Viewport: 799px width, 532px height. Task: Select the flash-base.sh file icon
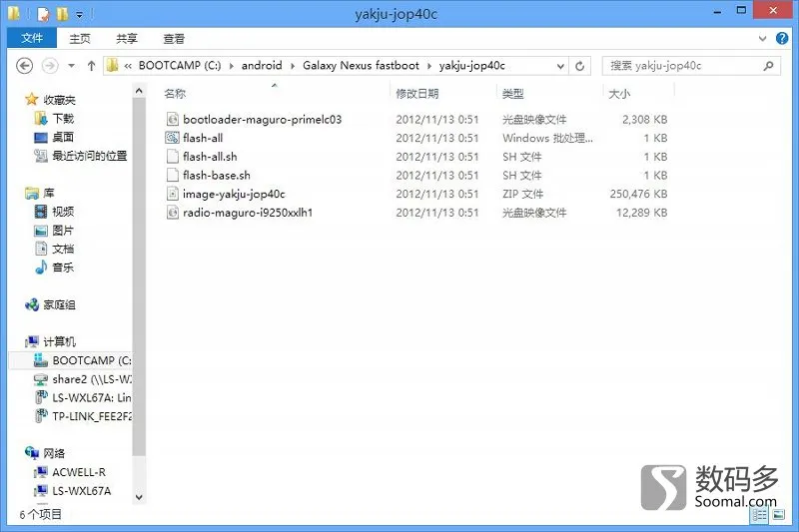point(173,175)
